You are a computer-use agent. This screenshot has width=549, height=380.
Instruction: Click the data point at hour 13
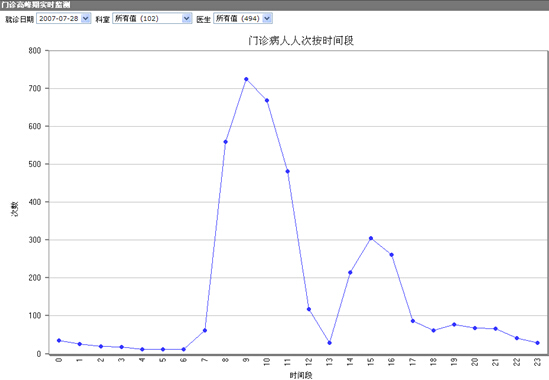(x=329, y=343)
